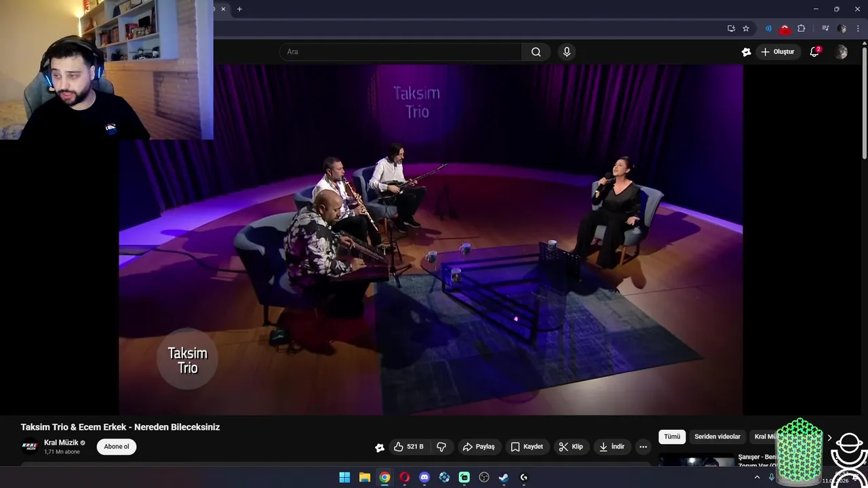868x488 pixels.
Task: Close the current browser tab
Action: pos(223,9)
